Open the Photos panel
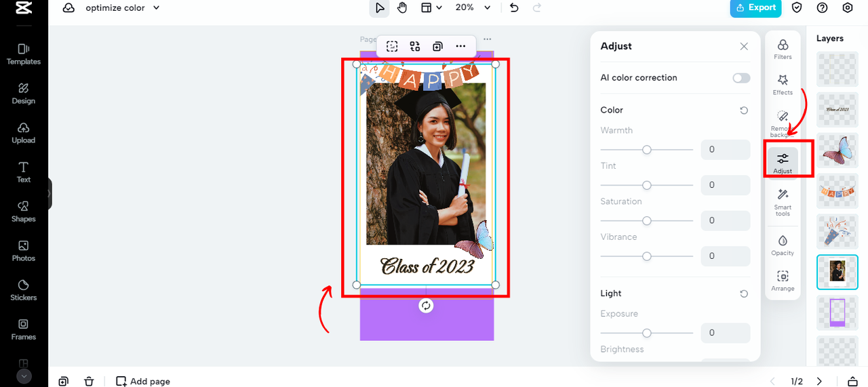This screenshot has height=387, width=868. coord(24,251)
